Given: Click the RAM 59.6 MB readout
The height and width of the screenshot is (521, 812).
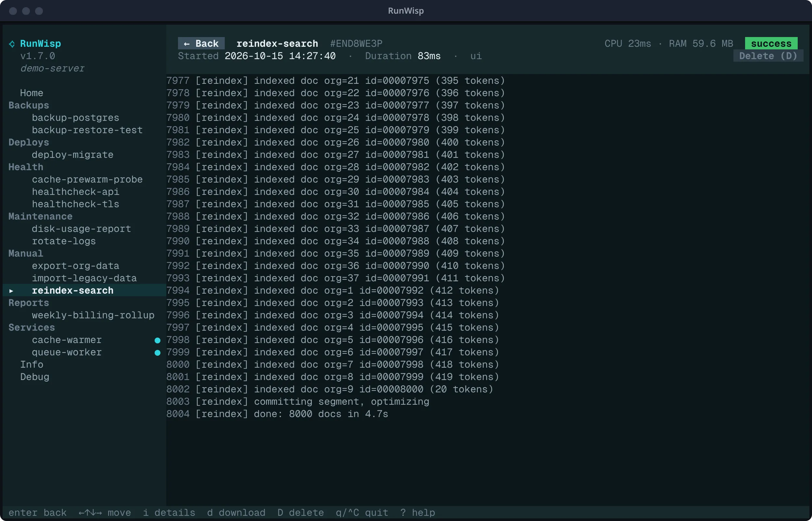Looking at the screenshot, I should point(701,44).
